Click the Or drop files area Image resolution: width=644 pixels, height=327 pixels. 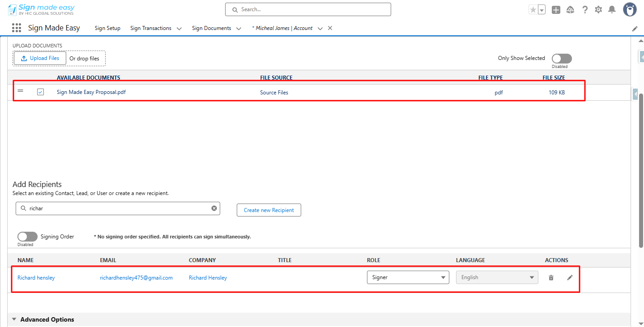point(85,59)
